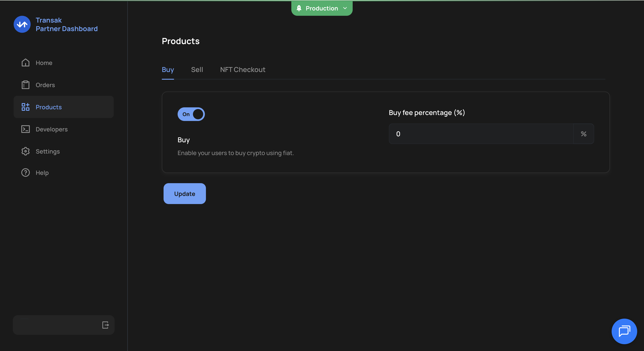Click 'Enable your users to buy crypto' text
Screen dimensions: 644x351
pos(236,153)
